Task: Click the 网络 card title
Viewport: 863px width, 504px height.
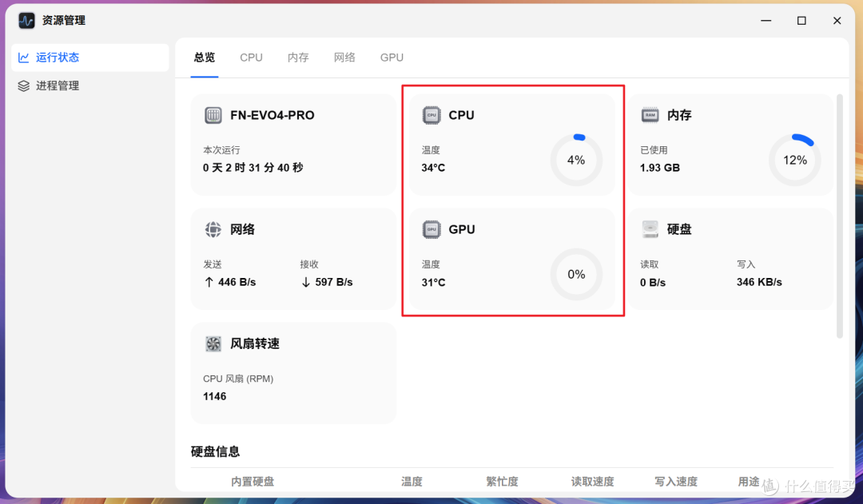Action: coord(242,229)
